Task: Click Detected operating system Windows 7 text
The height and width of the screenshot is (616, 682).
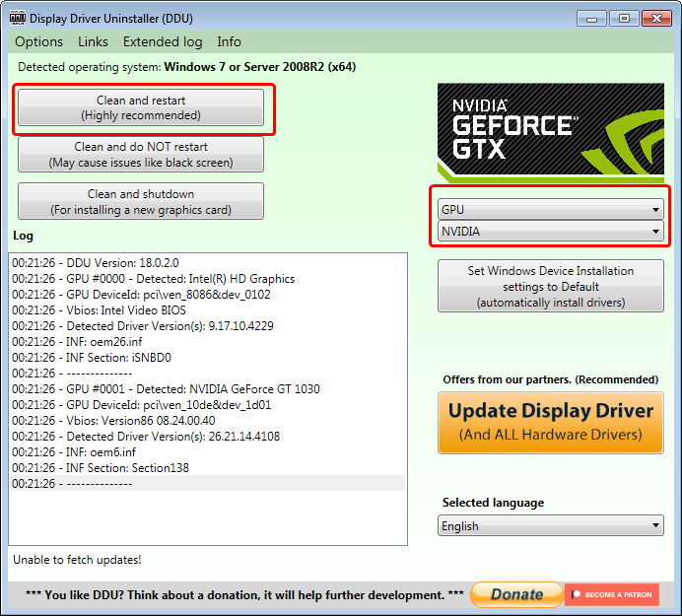Action: [186, 67]
